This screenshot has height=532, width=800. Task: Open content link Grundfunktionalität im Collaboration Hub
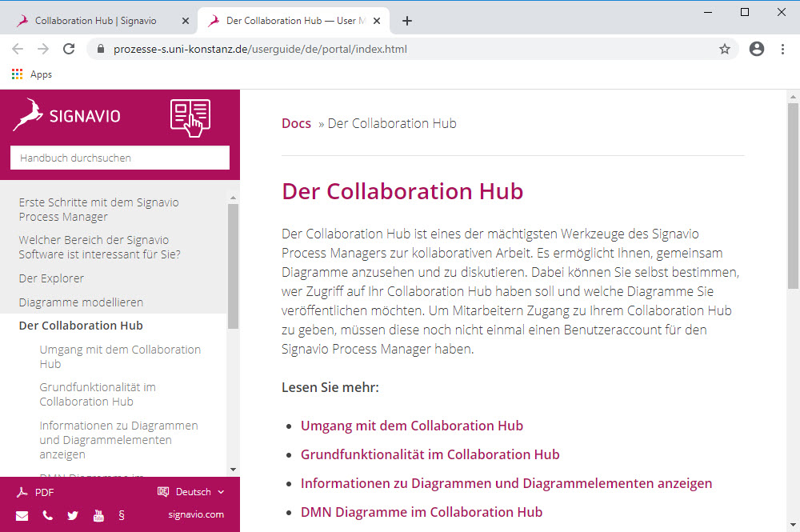(x=430, y=454)
